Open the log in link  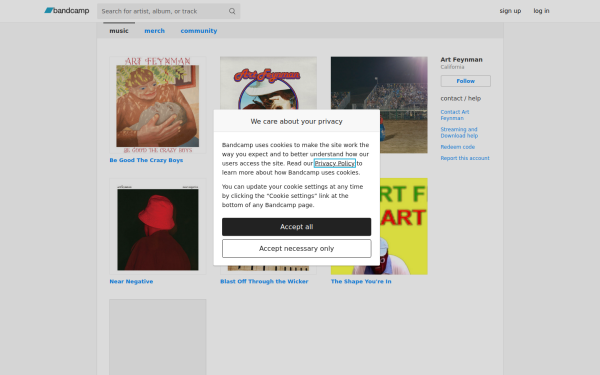pyautogui.click(x=541, y=11)
